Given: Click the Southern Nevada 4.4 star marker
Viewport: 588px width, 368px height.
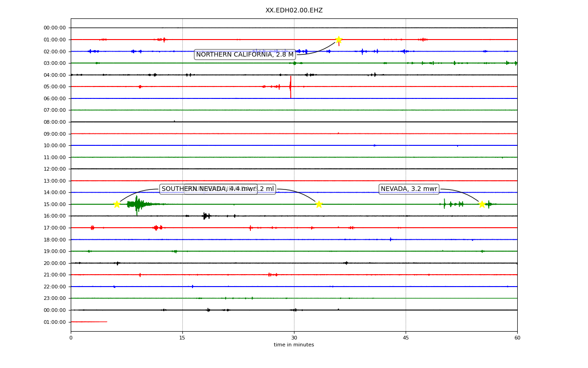Looking at the screenshot, I should (117, 204).
